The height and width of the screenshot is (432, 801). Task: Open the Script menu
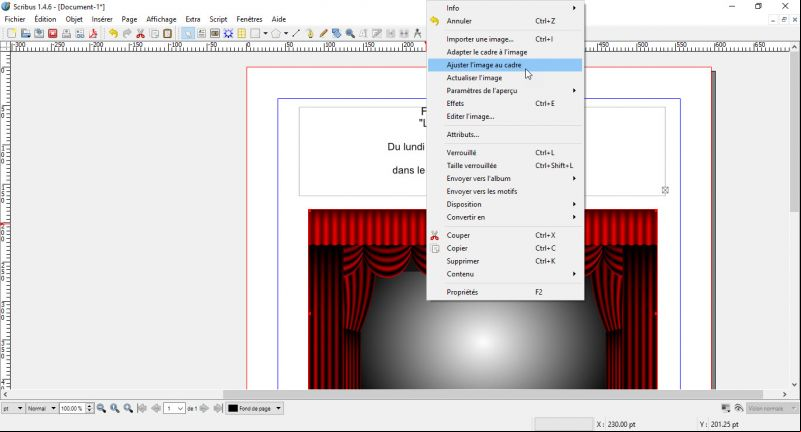(x=218, y=19)
